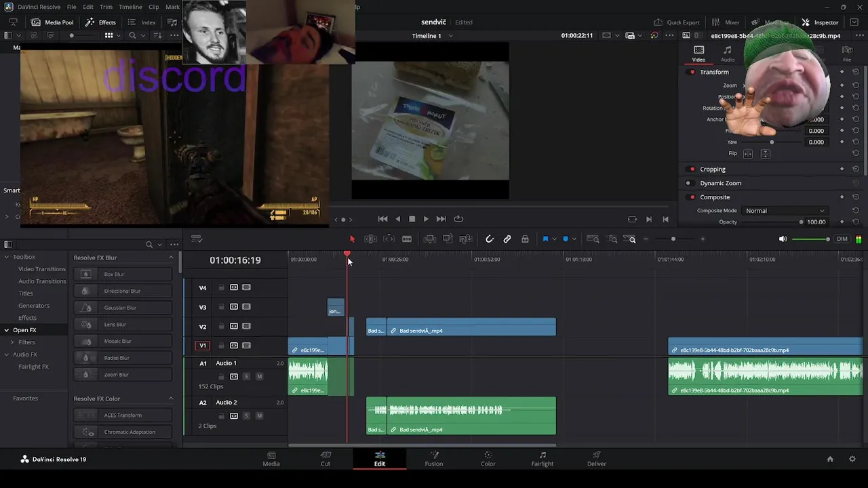Click the timeline zoom-out minus button
The image size is (868, 488).
coord(646,239)
